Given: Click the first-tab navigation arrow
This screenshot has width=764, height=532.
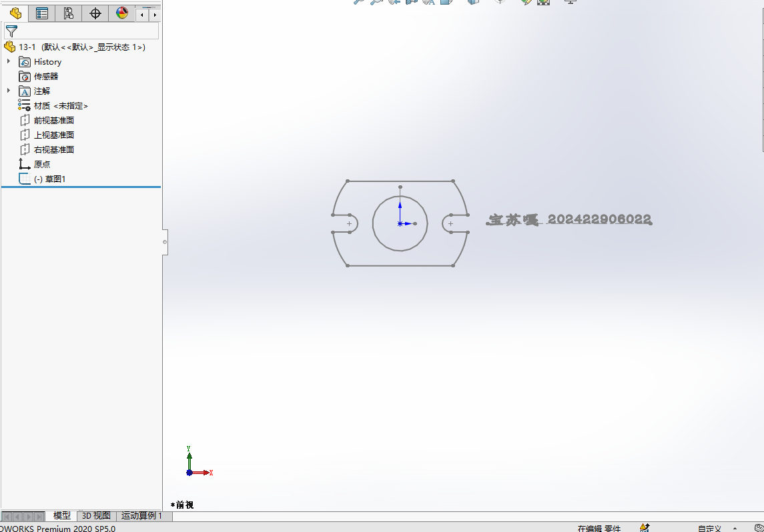Looking at the screenshot, I should click(7, 516).
